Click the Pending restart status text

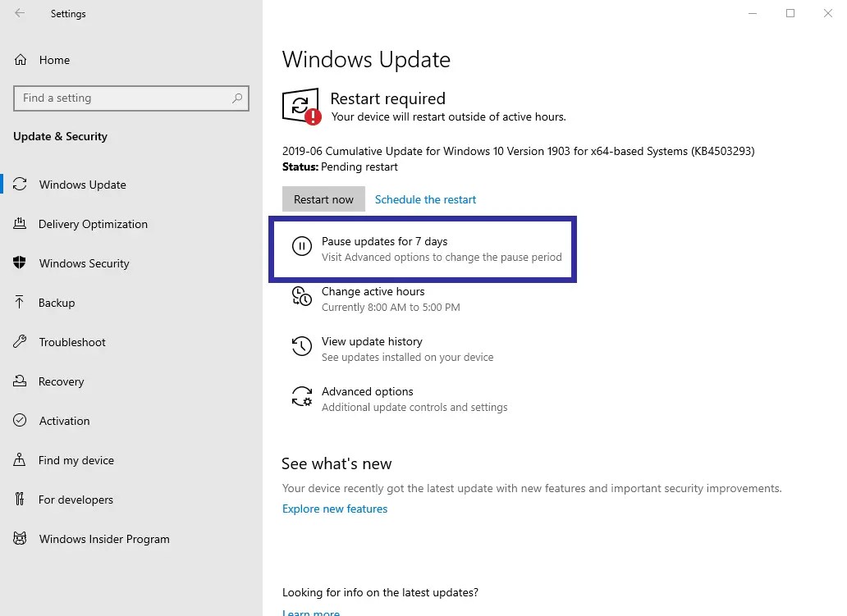click(359, 167)
